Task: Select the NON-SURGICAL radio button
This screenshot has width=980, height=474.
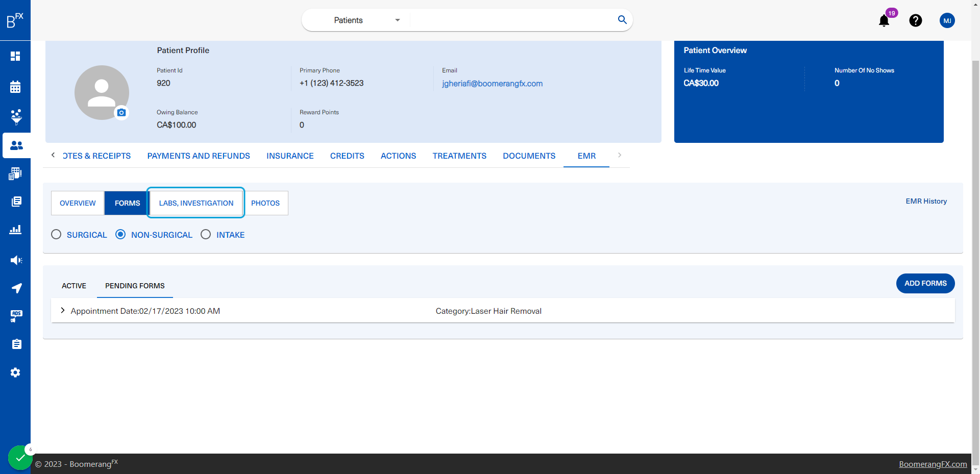Action: click(x=120, y=235)
